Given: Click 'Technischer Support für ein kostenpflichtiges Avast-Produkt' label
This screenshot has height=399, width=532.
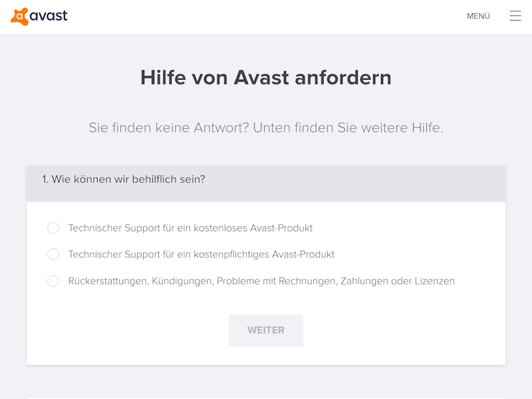Looking at the screenshot, I should point(201,255).
